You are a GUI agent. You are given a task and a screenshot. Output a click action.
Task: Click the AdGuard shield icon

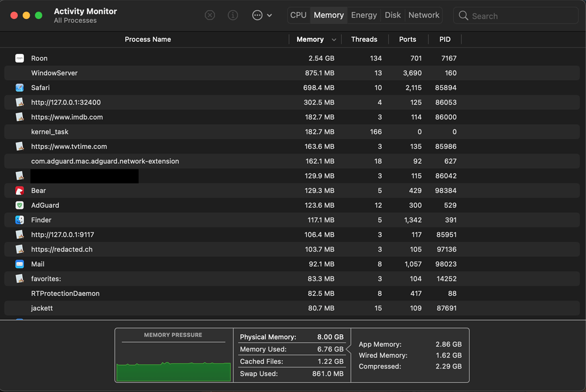pyautogui.click(x=18, y=205)
